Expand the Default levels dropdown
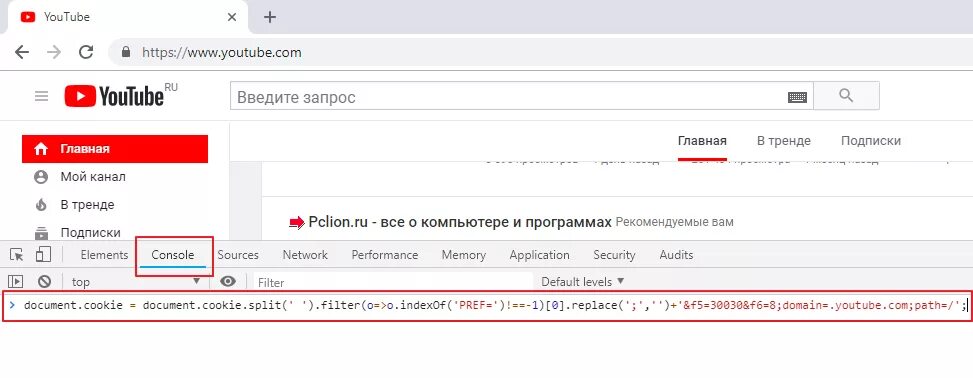Screen dimensions: 973x378 582,282
